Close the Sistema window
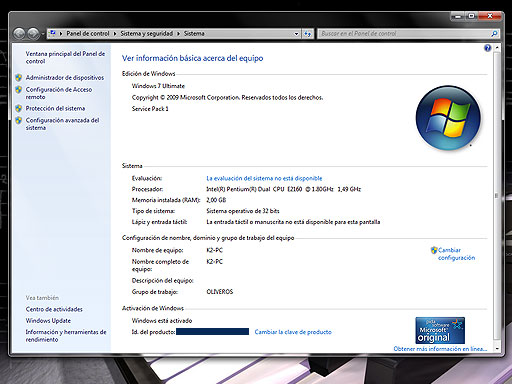Viewport: 512px width, 384px height. click(x=489, y=16)
